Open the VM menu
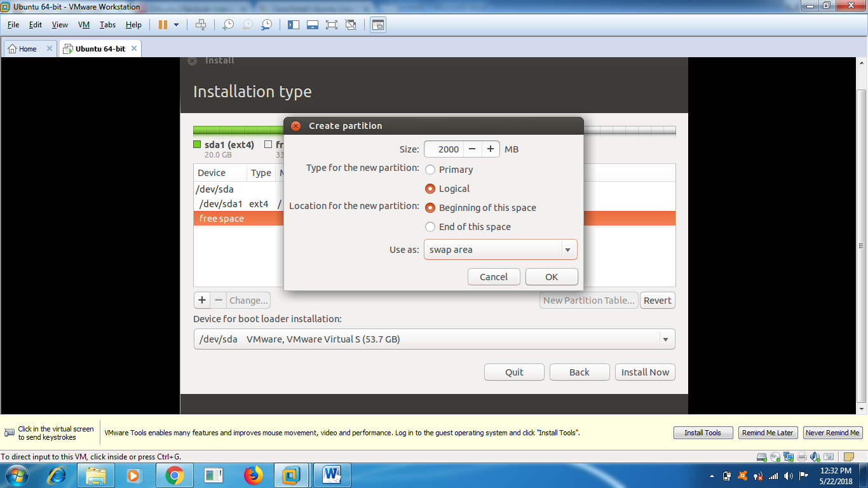868x488 pixels. [x=83, y=25]
